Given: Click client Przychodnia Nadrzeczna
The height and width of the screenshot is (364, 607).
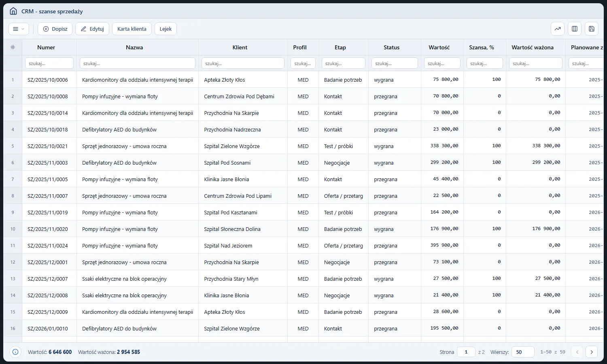Looking at the screenshot, I should pos(232,129).
